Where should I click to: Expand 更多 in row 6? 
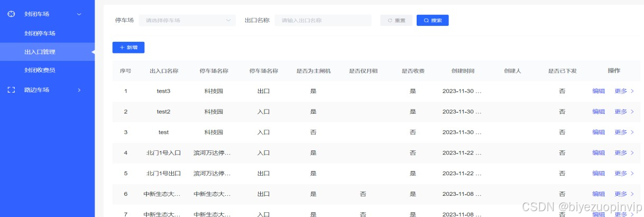pos(624,194)
